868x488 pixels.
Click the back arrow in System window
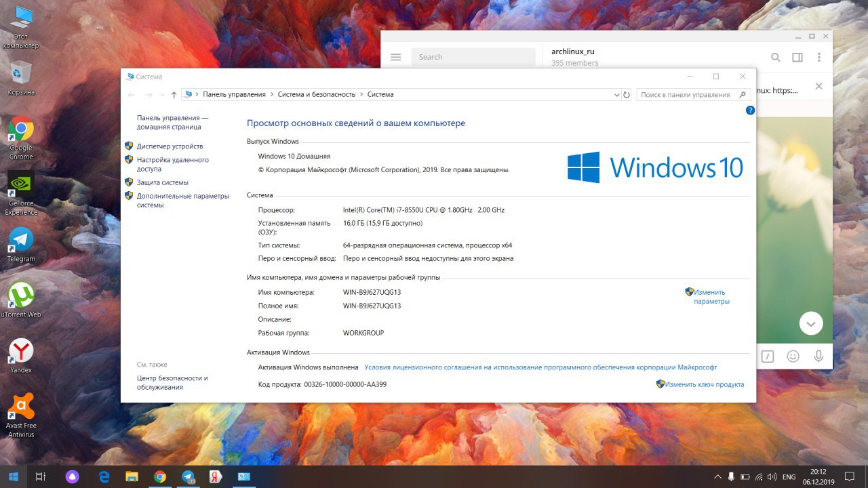(132, 95)
